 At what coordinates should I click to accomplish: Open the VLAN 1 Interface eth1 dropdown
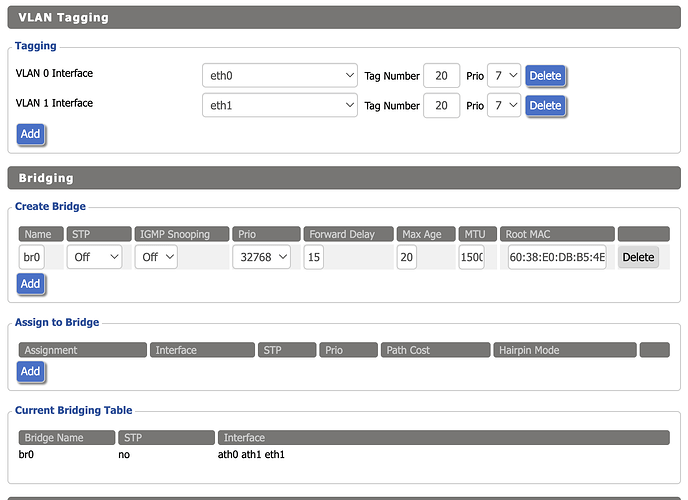pos(279,105)
